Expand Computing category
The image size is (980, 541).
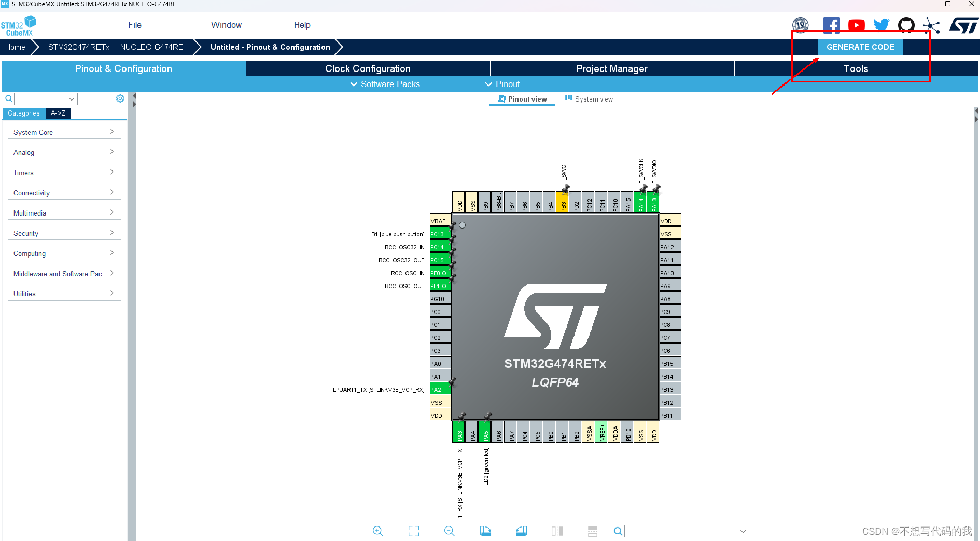coord(64,253)
